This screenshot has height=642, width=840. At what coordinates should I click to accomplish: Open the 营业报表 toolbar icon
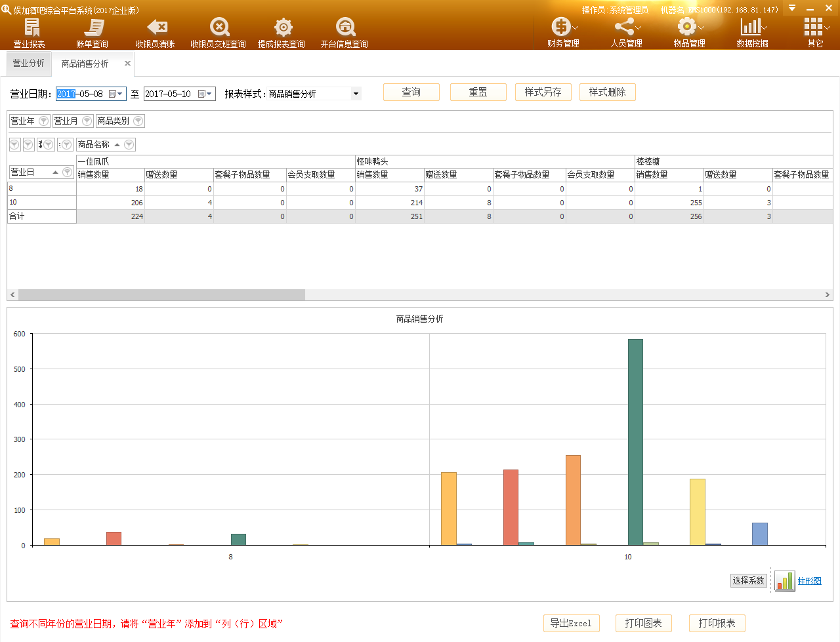[x=30, y=29]
